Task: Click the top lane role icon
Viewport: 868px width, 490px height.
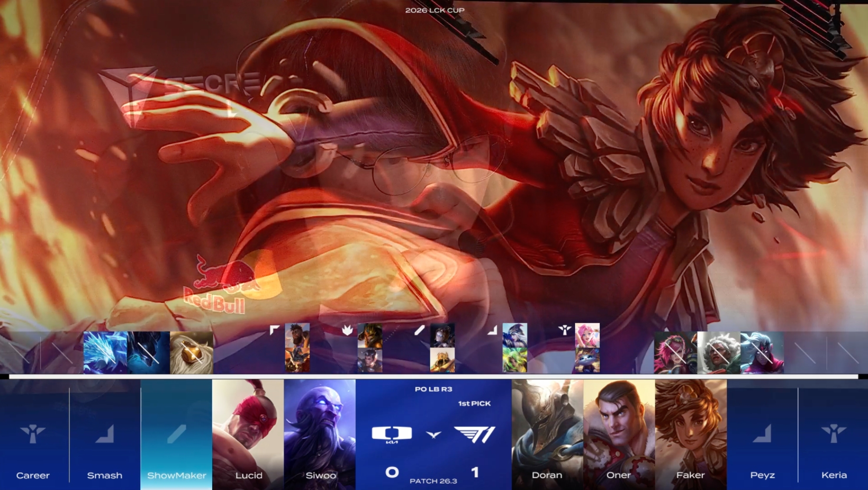Action: [x=274, y=330]
